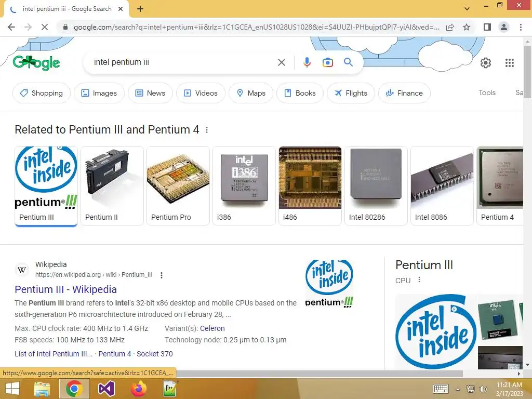The image size is (532, 399).
Task: Switch to News results
Action: [150, 93]
